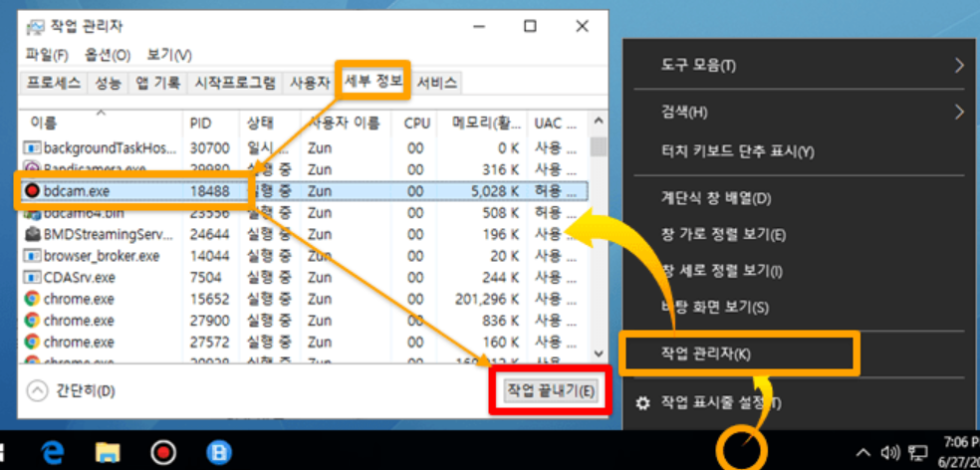Click the process list vertical scrollbar thumb

599,146
